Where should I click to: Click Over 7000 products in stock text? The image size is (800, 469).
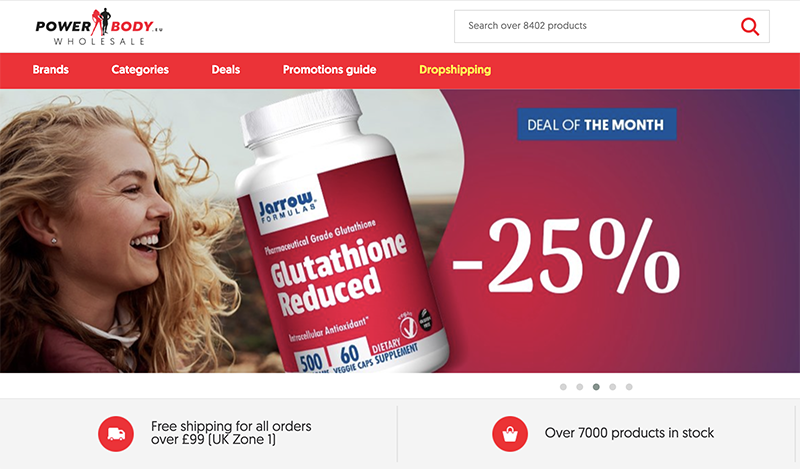[x=629, y=433]
